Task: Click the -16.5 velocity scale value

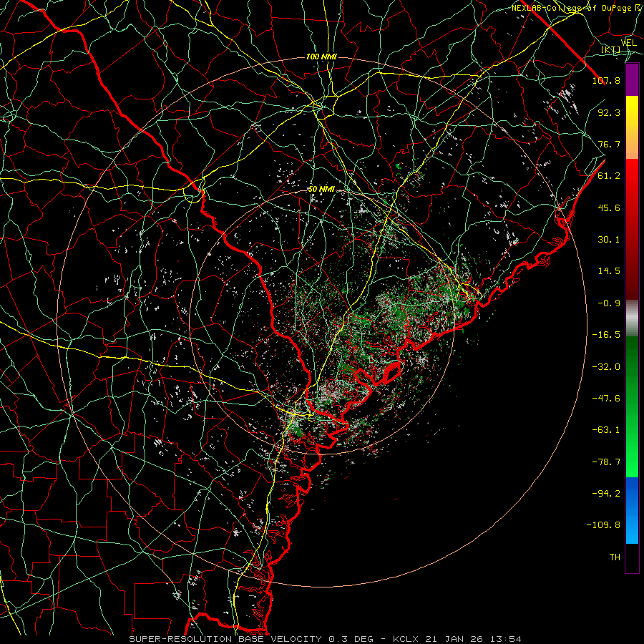Action: pyautogui.click(x=606, y=335)
